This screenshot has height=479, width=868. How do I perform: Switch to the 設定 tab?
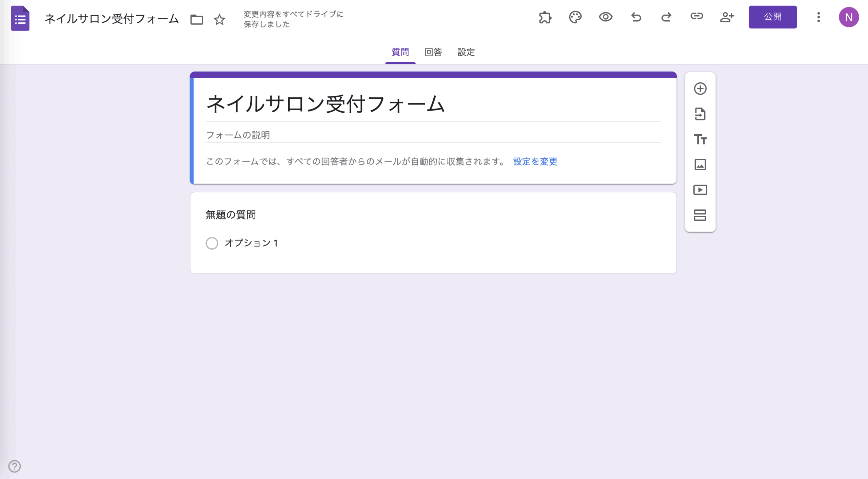click(466, 52)
